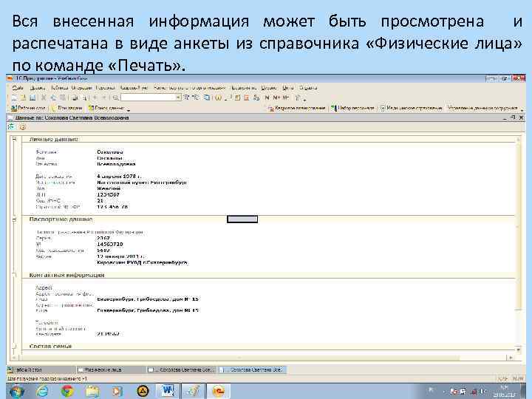Click the Кадровое планирование button
This screenshot has height=399, width=532.
pos(296,108)
